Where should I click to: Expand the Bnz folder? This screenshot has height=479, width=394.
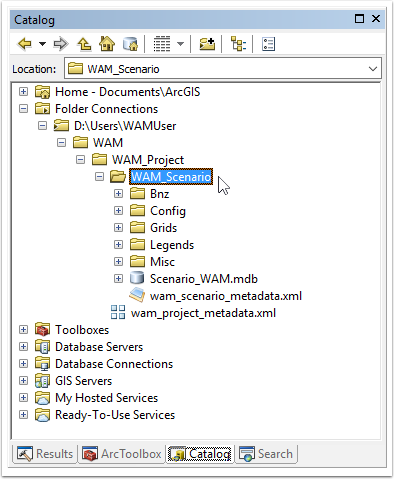tap(118, 194)
